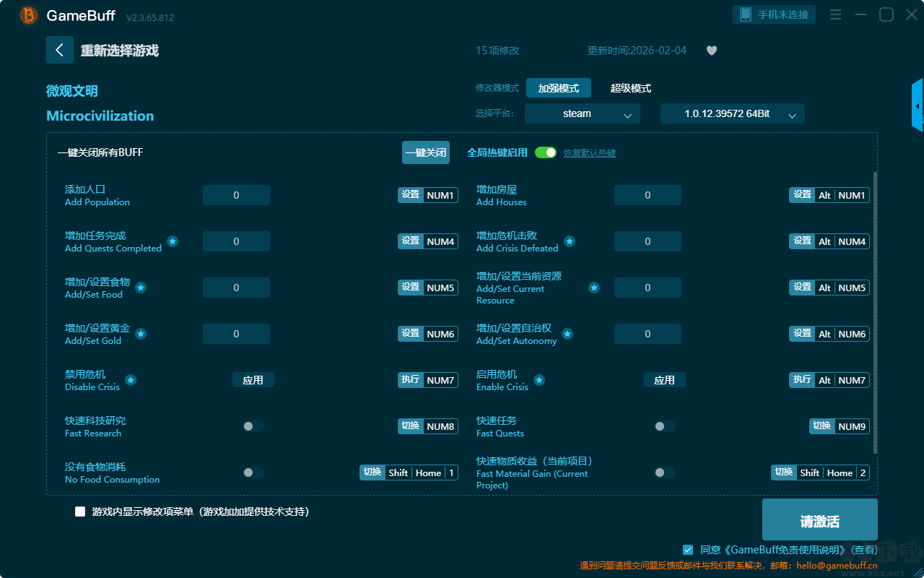Click the Add/Set Food value field
The width and height of the screenshot is (924, 578).
click(x=236, y=288)
